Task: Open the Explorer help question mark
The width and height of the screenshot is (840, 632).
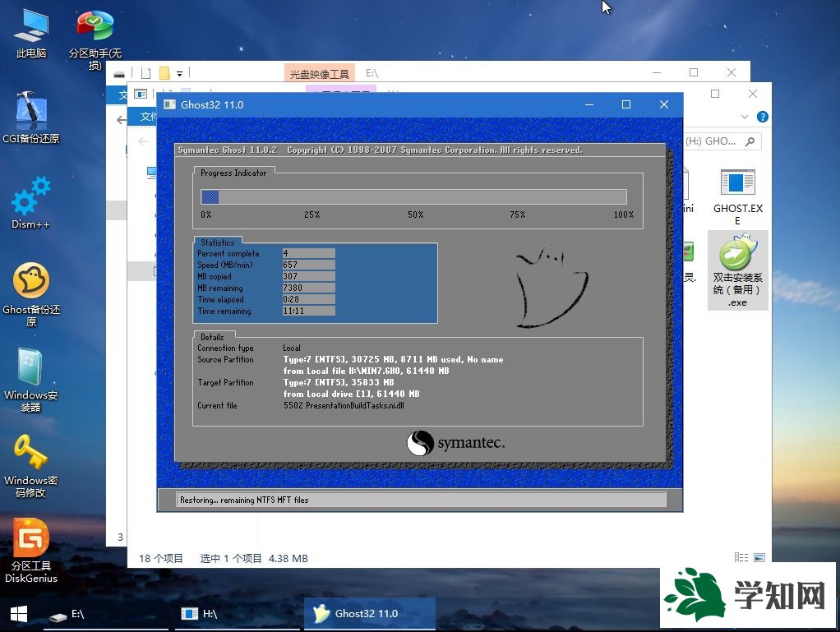Action: pyautogui.click(x=761, y=117)
